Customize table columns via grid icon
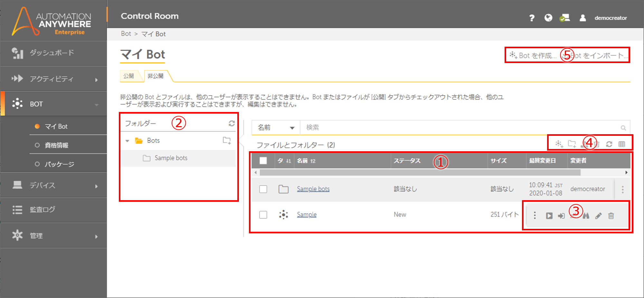Image resolution: width=644 pixels, height=298 pixels. pyautogui.click(x=622, y=144)
